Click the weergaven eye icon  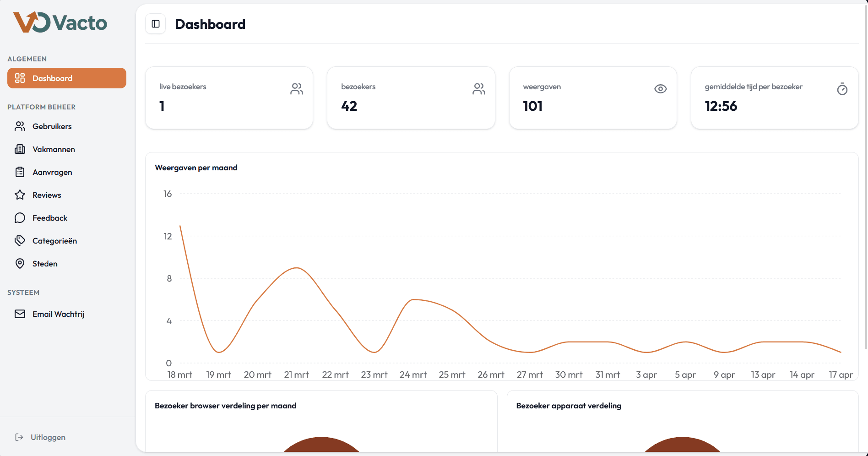pyautogui.click(x=661, y=89)
